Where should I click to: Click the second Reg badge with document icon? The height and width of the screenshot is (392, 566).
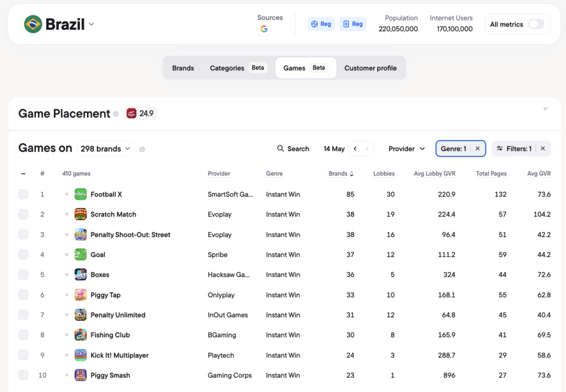coord(352,24)
